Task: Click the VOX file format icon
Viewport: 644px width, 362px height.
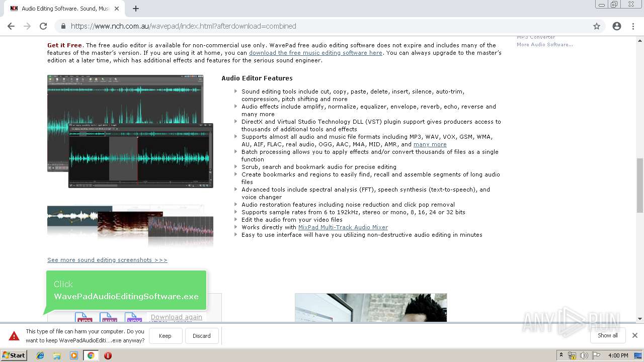Action: pos(133,317)
